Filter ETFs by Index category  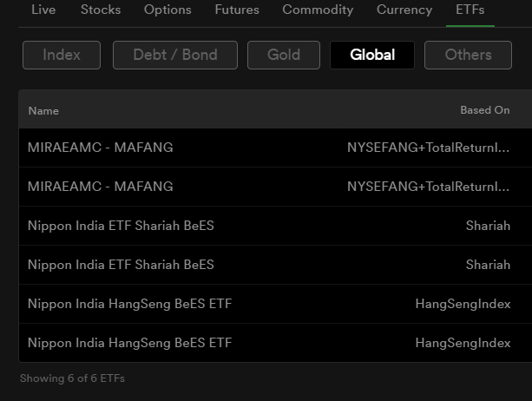62,55
